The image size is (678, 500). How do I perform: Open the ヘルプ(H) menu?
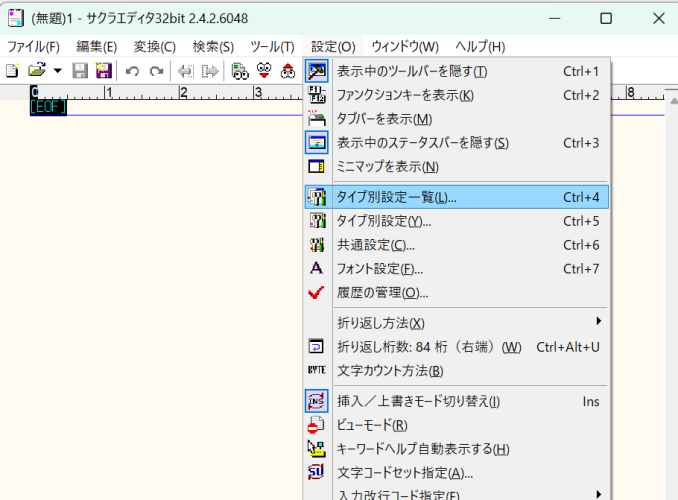(x=480, y=46)
